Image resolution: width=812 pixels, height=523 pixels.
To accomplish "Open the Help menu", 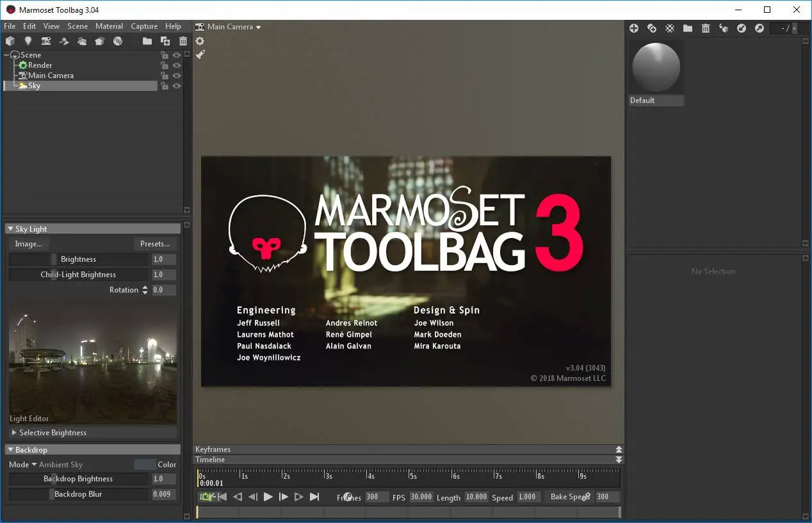I will (173, 26).
